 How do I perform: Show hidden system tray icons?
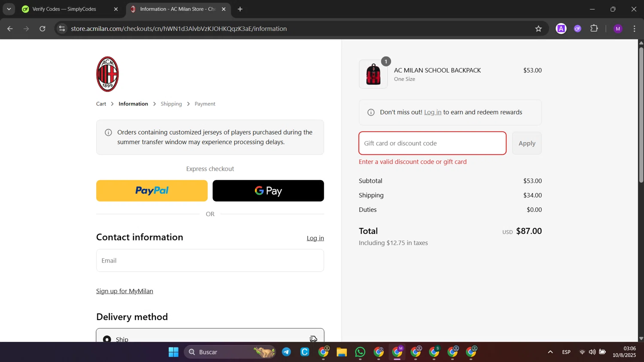550,352
